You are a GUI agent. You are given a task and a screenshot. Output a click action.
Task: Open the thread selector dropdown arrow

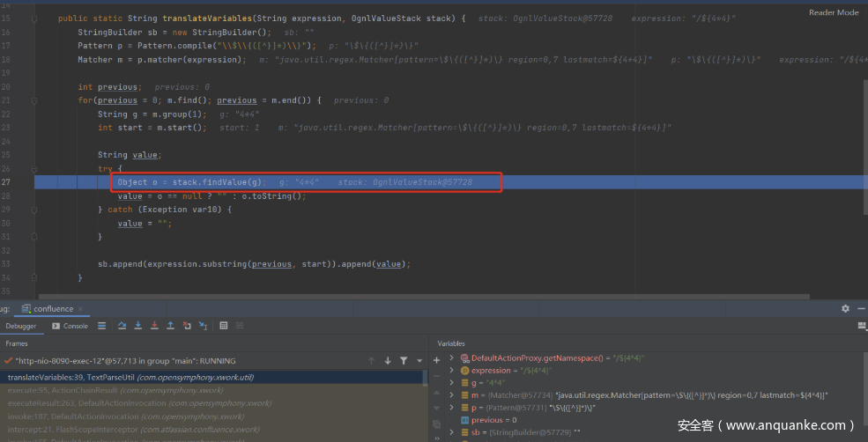pyautogui.click(x=418, y=360)
